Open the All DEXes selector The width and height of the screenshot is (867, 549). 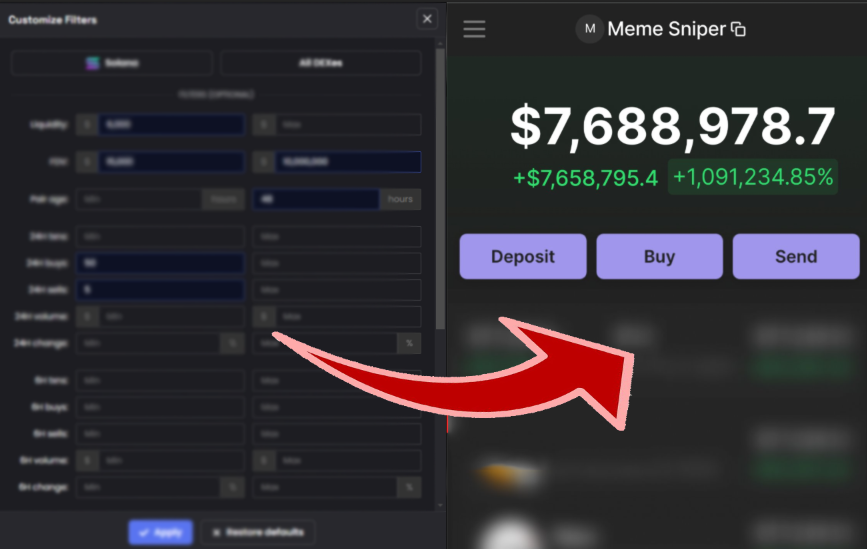(321, 63)
